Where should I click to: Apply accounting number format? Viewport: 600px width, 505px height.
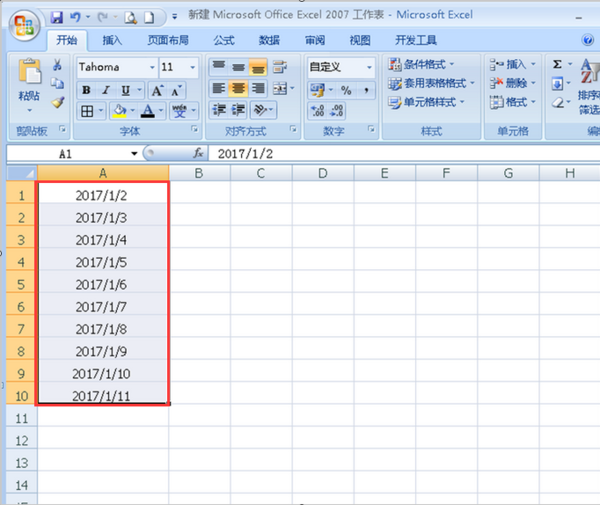(317, 90)
